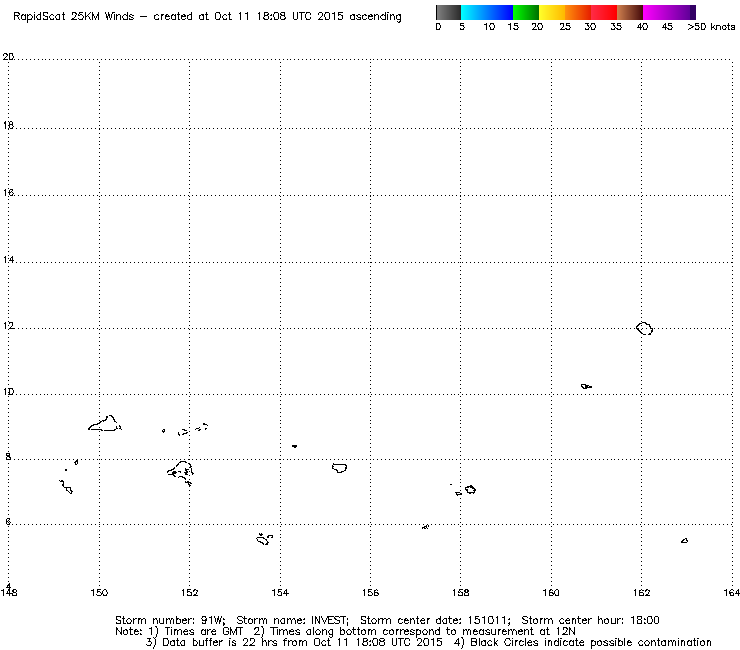
Task: Click the latitude label 20
Action: pyautogui.click(x=8, y=57)
